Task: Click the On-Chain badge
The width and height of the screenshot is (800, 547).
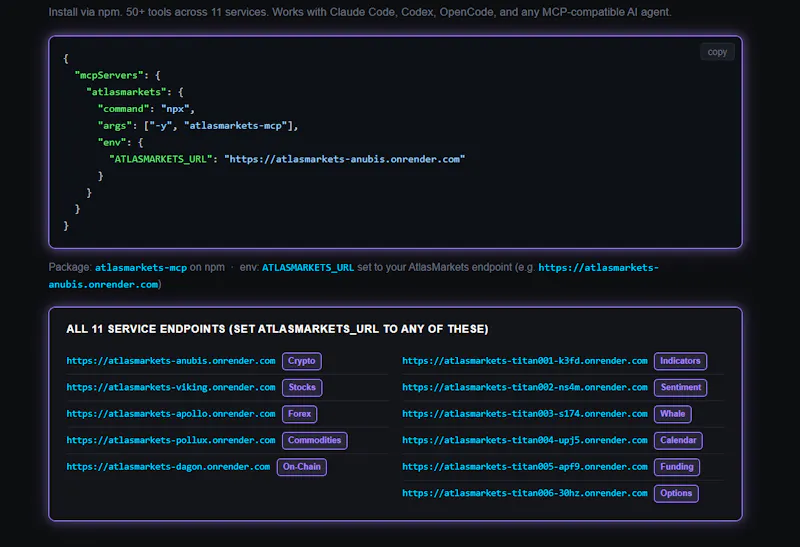Action: [x=302, y=467]
